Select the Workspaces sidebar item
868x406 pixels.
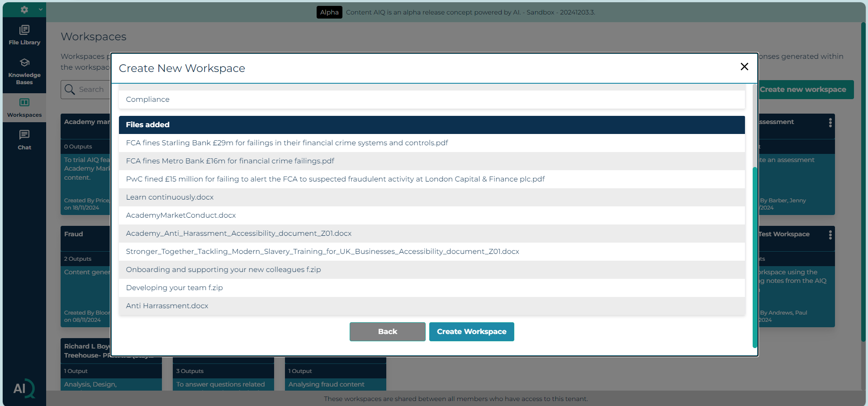click(x=24, y=108)
